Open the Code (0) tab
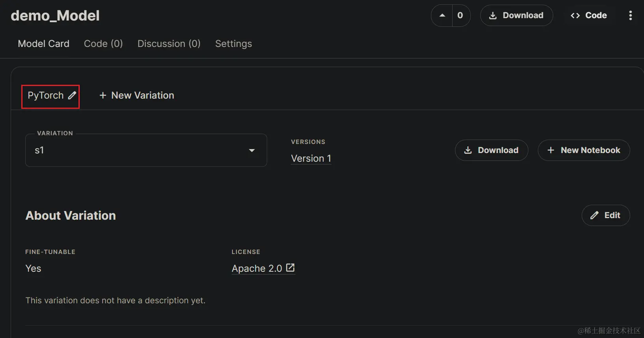This screenshot has height=338, width=644. click(x=103, y=44)
